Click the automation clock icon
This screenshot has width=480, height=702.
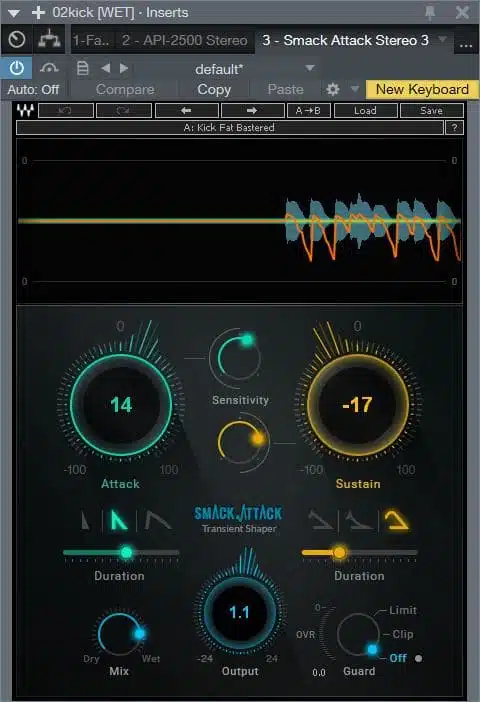17,40
